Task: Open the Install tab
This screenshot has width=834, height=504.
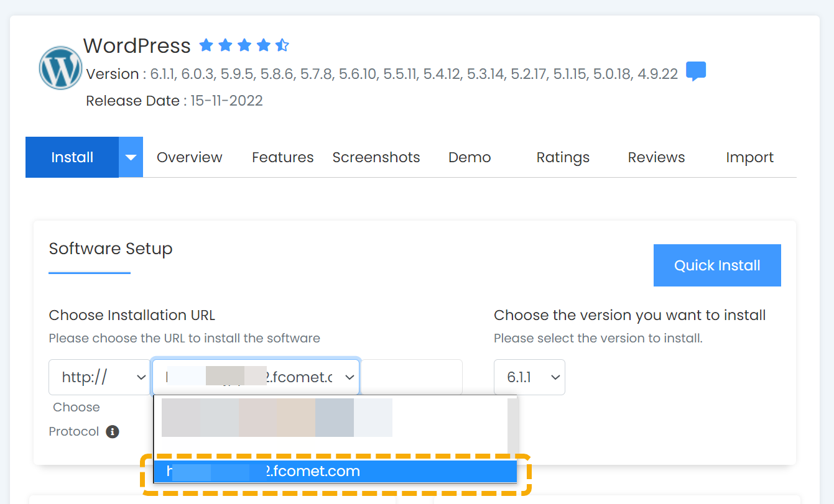Action: point(72,157)
